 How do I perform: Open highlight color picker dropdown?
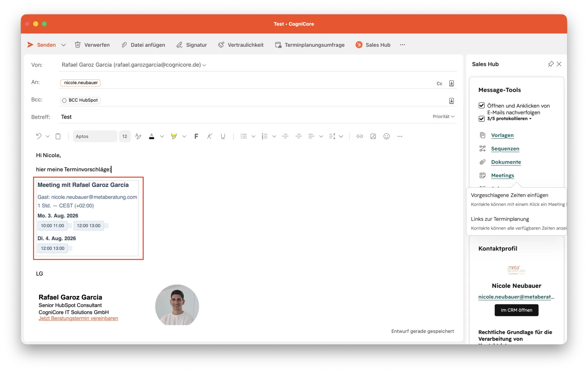point(184,137)
